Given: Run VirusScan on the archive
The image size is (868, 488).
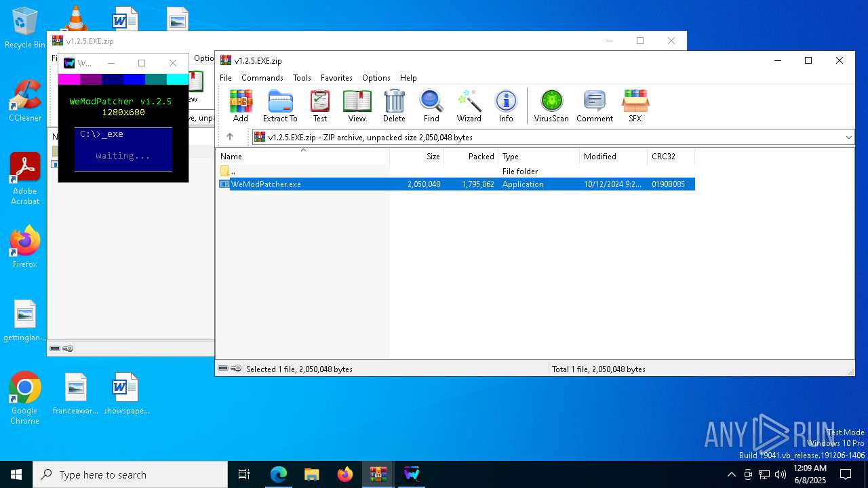Looking at the screenshot, I should (551, 106).
